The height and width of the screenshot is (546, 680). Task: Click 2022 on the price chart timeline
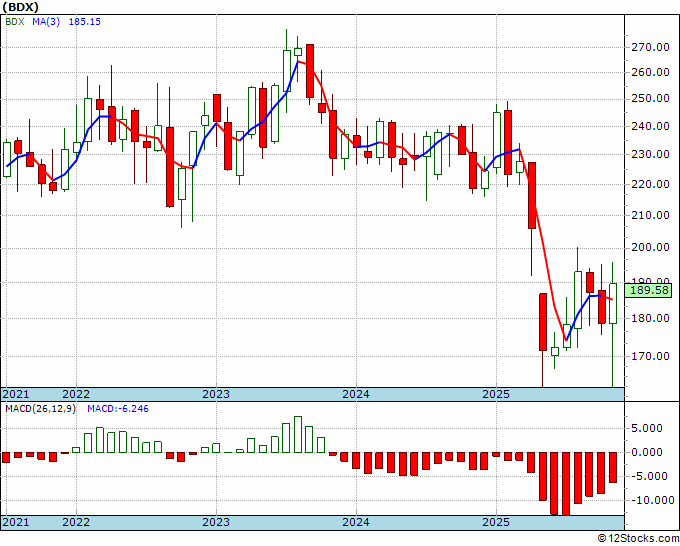tap(76, 394)
